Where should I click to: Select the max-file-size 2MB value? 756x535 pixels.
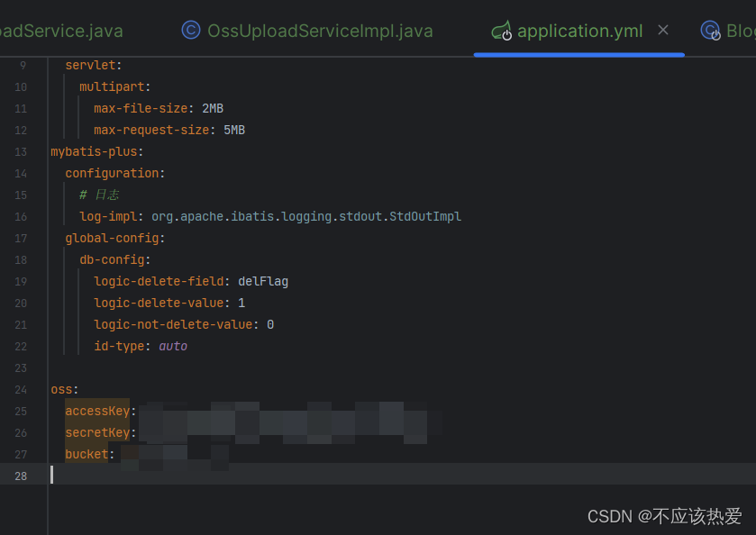(212, 108)
